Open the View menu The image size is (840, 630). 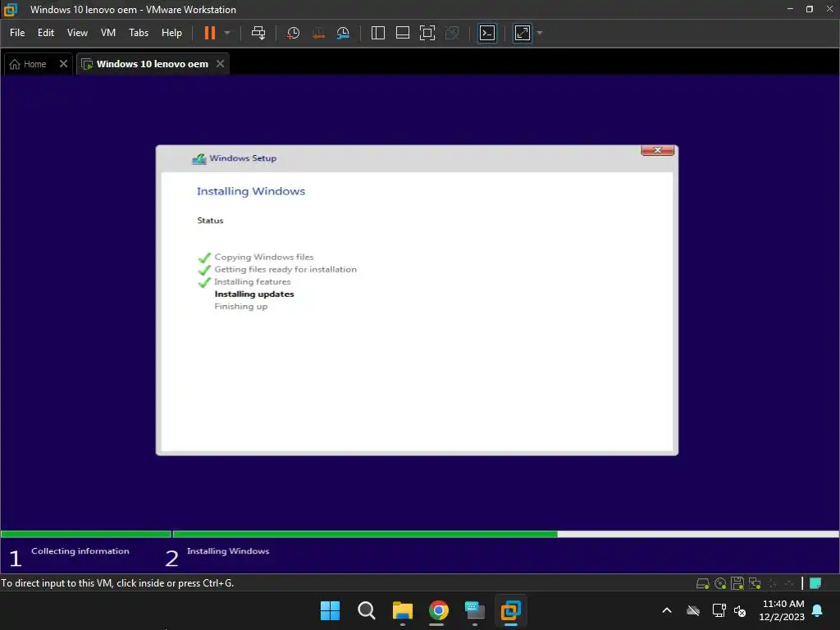[77, 33]
